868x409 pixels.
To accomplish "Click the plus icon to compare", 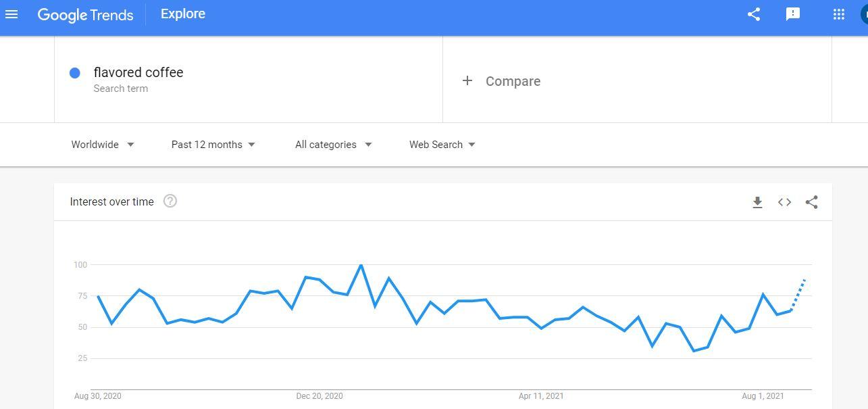I will (467, 81).
